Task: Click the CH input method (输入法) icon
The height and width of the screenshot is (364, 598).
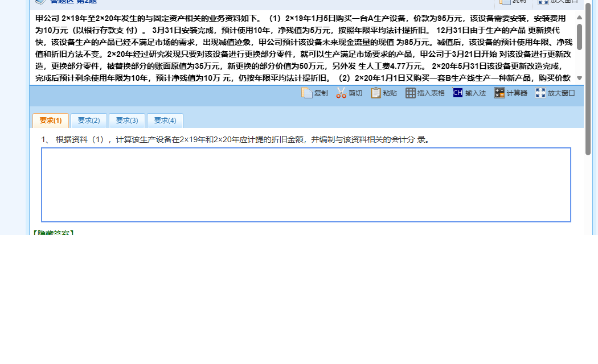Action: (458, 93)
